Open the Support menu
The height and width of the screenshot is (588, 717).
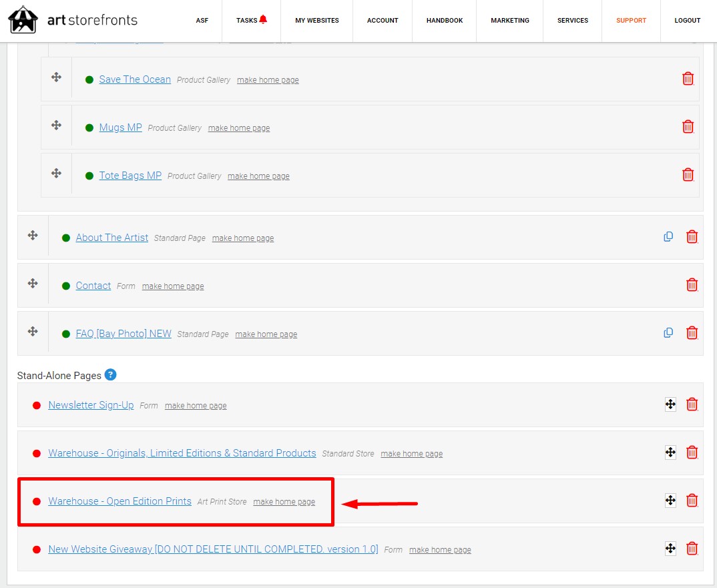tap(631, 21)
